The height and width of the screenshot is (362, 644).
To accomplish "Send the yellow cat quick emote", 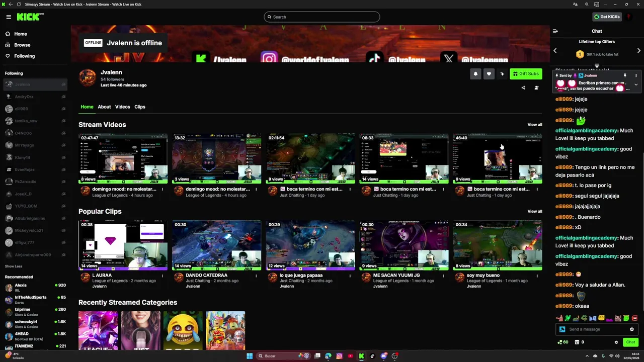I will click(x=601, y=318).
